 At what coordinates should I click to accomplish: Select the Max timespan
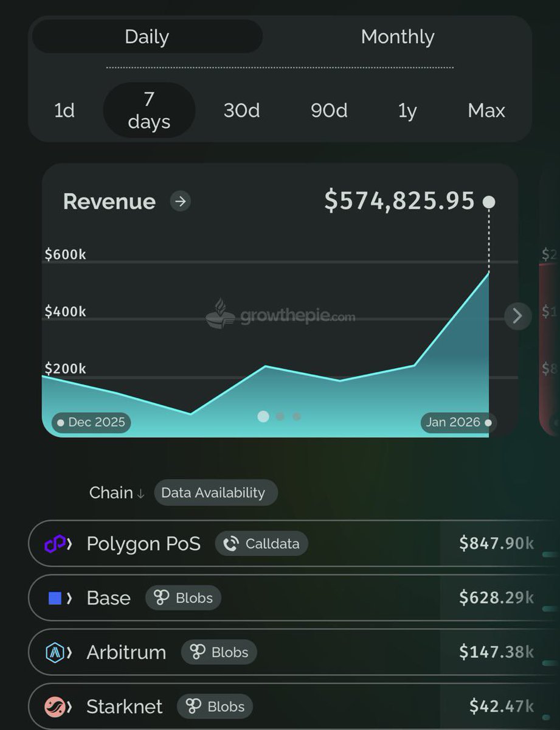click(486, 111)
